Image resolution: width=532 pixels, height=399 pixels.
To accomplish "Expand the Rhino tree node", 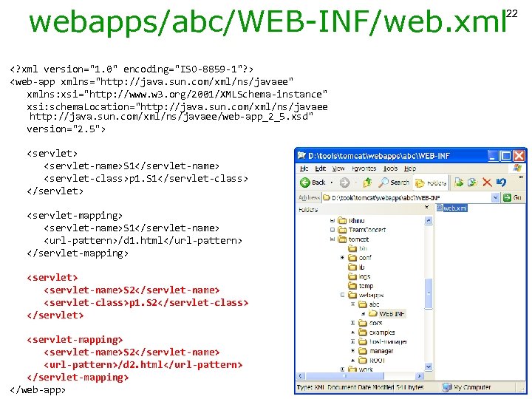I will coord(332,220).
